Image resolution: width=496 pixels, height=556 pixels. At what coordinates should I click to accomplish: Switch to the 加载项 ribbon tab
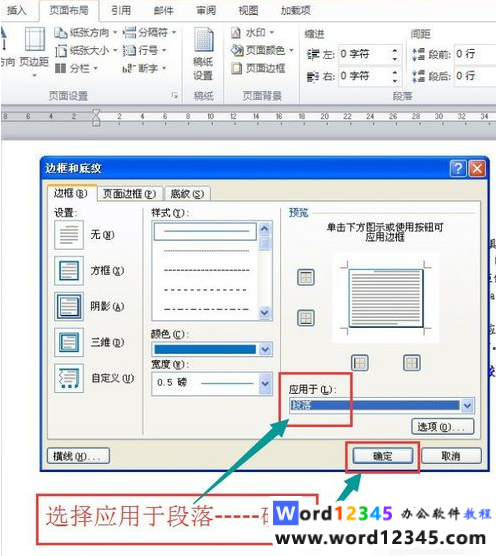(x=296, y=11)
